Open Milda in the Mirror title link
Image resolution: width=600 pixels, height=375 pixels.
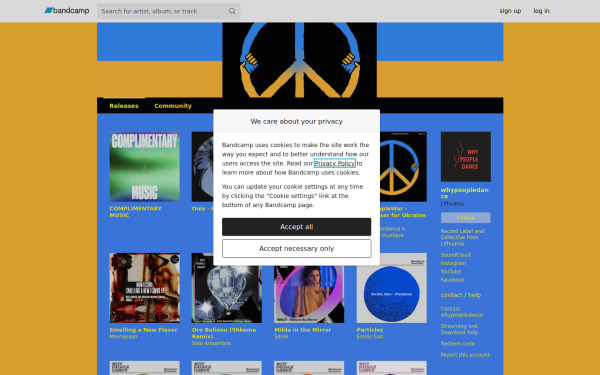(x=303, y=330)
